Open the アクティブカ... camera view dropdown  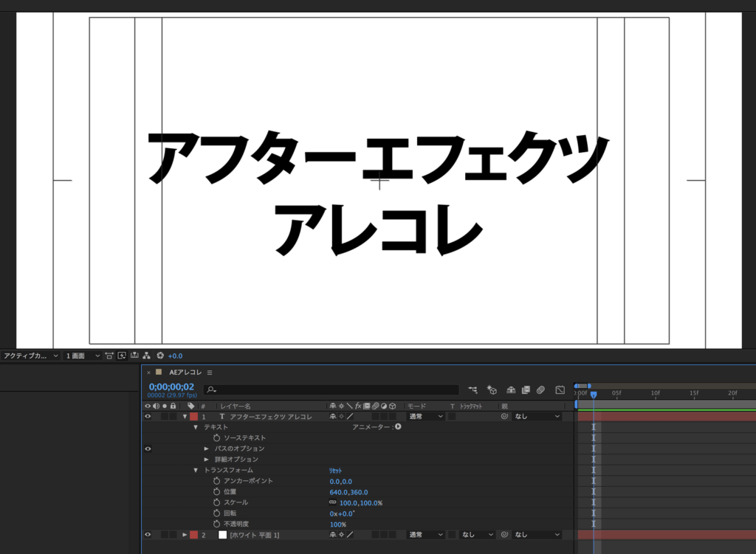point(30,356)
